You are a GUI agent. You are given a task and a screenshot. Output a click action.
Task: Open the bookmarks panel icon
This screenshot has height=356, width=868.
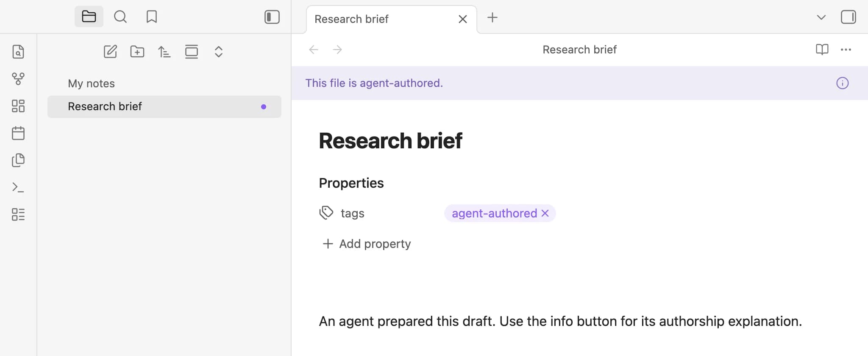coord(152,17)
